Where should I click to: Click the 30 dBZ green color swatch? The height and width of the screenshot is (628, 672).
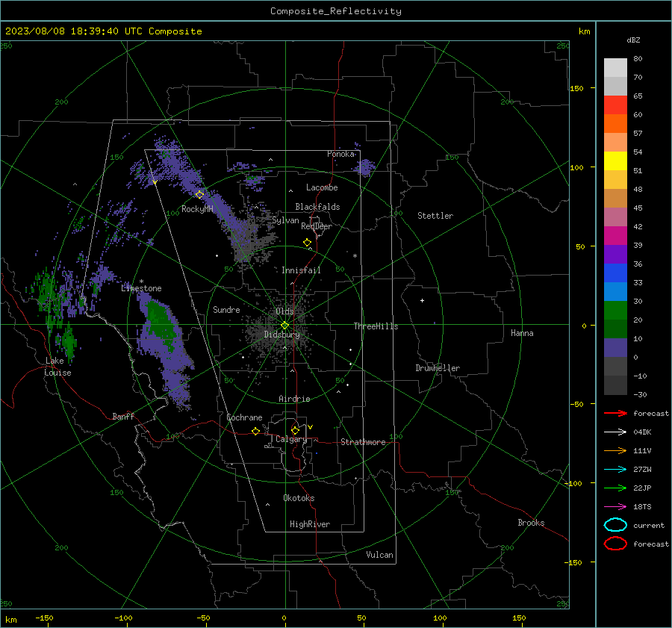615,311
